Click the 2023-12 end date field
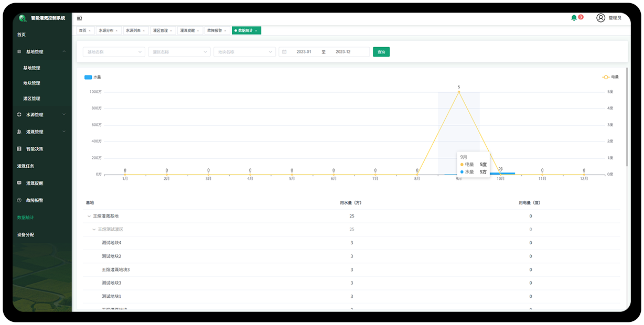Screen dimensions: 644x325 (x=343, y=52)
